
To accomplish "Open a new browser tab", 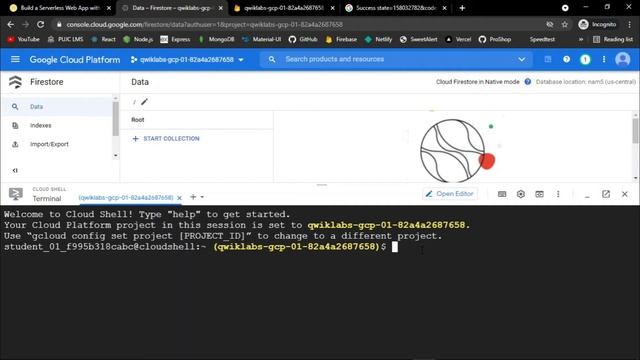I will [462, 8].
